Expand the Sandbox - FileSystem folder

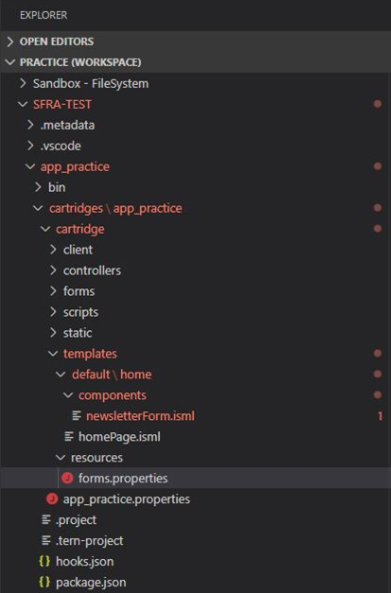(23, 83)
